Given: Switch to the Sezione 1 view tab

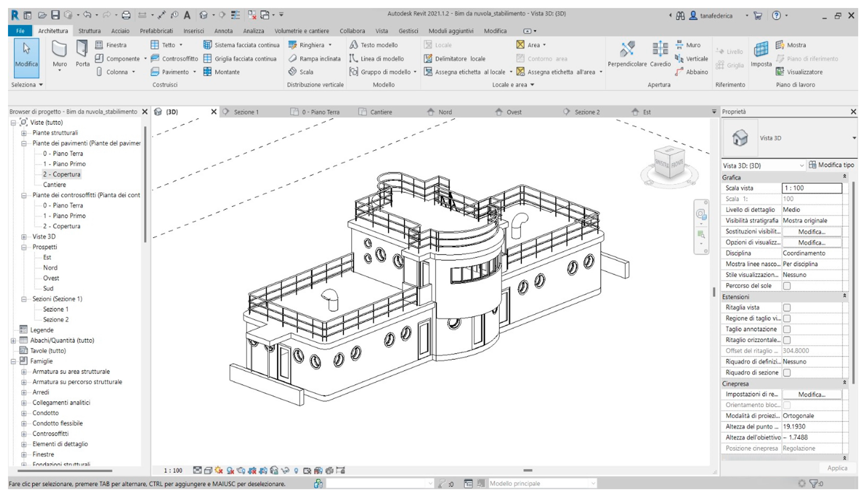Looking at the screenshot, I should point(246,112).
